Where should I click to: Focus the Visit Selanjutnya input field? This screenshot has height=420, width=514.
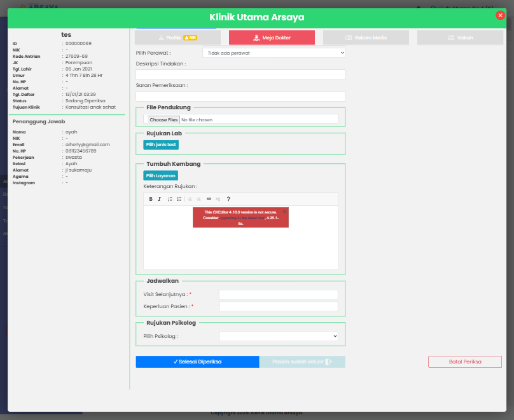[278, 295]
